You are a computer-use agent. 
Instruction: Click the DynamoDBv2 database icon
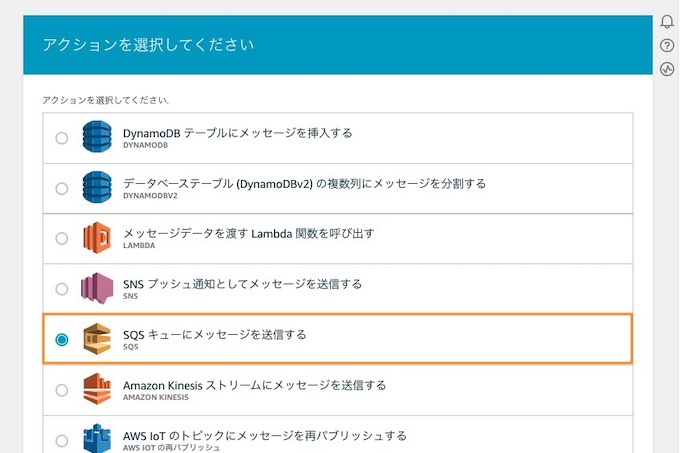click(x=97, y=187)
